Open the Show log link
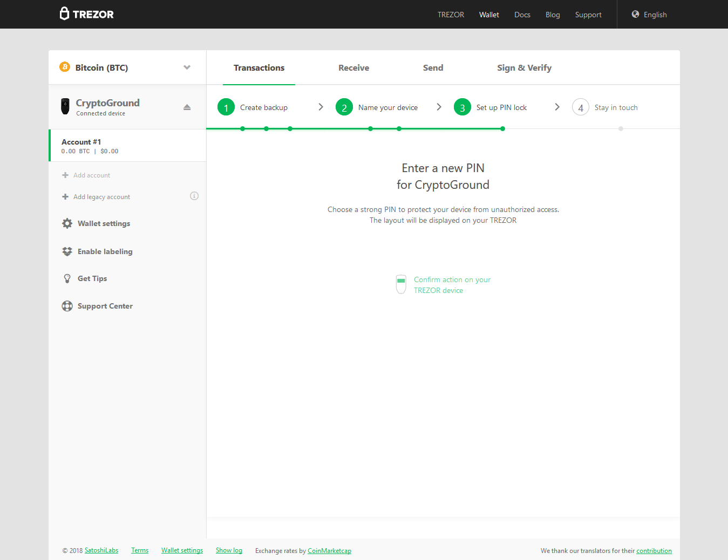This screenshot has width=728, height=560. click(x=229, y=550)
